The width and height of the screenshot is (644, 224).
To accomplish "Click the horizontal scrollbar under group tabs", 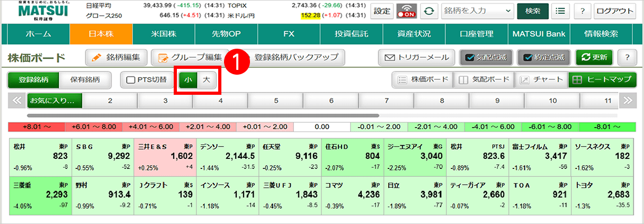I will [x=203, y=115].
